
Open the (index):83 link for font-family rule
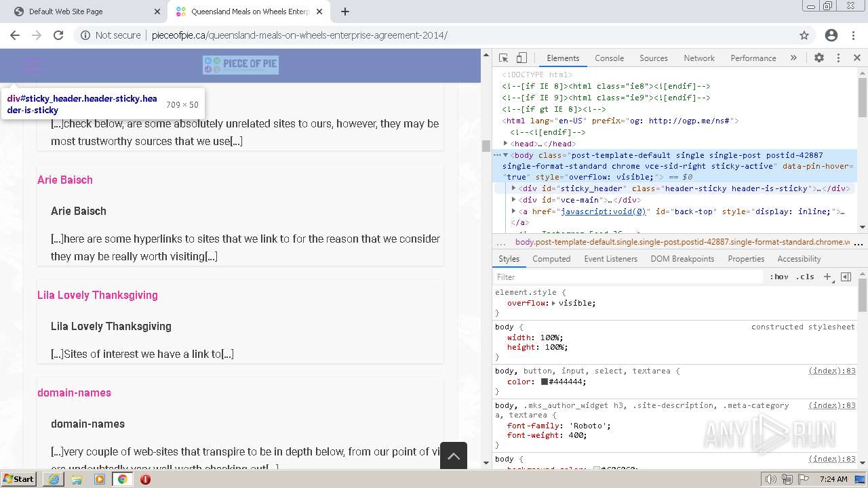(x=832, y=405)
